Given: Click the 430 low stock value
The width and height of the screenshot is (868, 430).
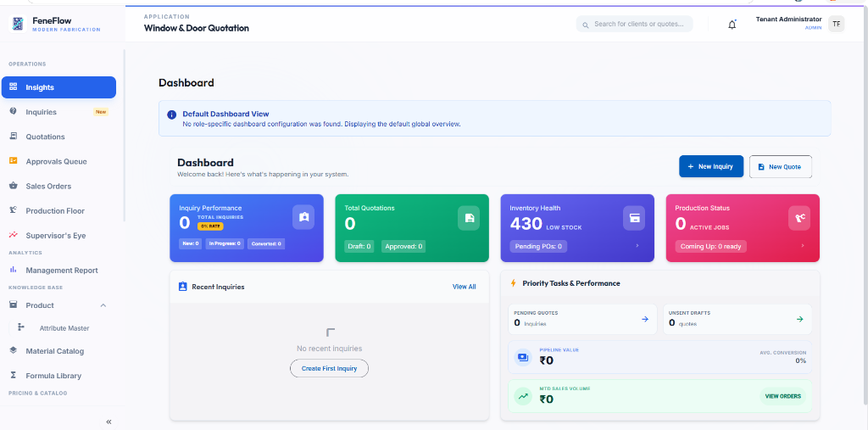Looking at the screenshot, I should (526, 223).
